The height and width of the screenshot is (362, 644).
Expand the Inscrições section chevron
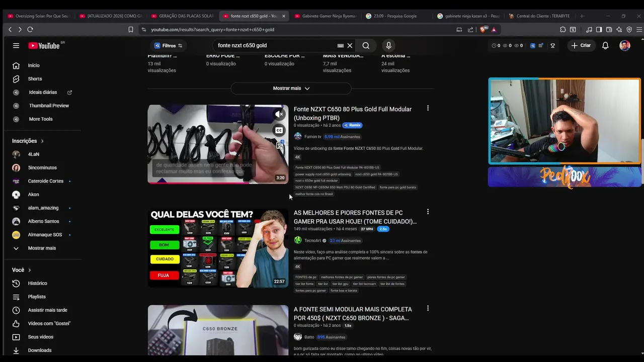point(42,141)
